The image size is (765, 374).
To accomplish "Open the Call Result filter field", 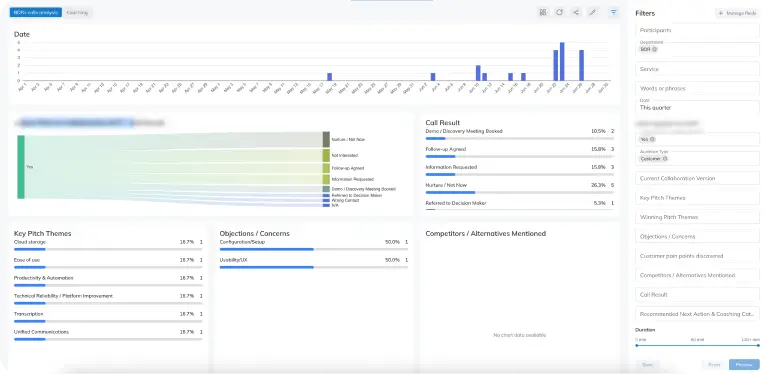I will 697,295.
